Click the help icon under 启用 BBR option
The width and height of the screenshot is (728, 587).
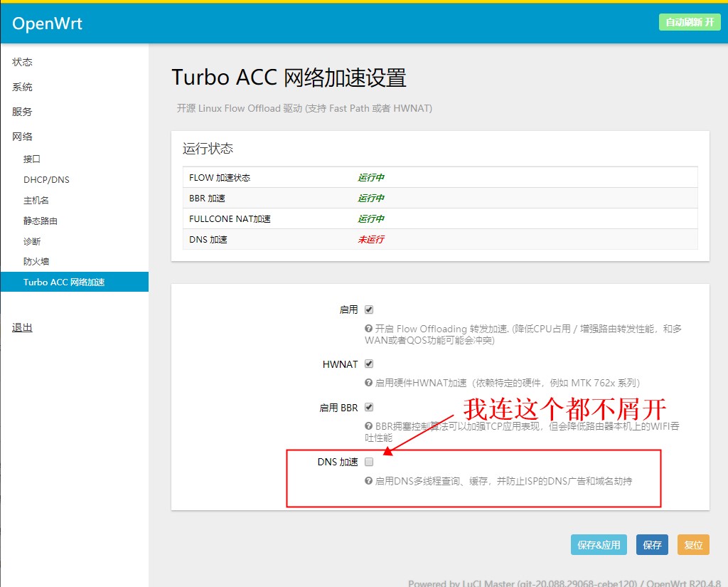click(x=369, y=425)
